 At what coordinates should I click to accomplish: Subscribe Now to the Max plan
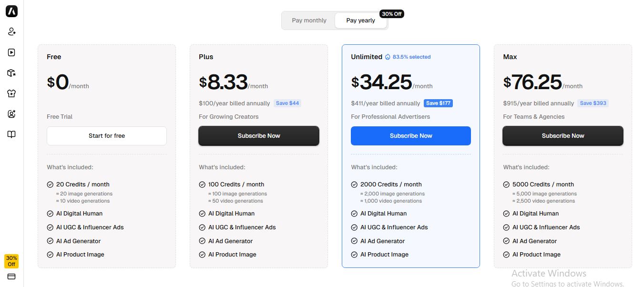coord(563,136)
